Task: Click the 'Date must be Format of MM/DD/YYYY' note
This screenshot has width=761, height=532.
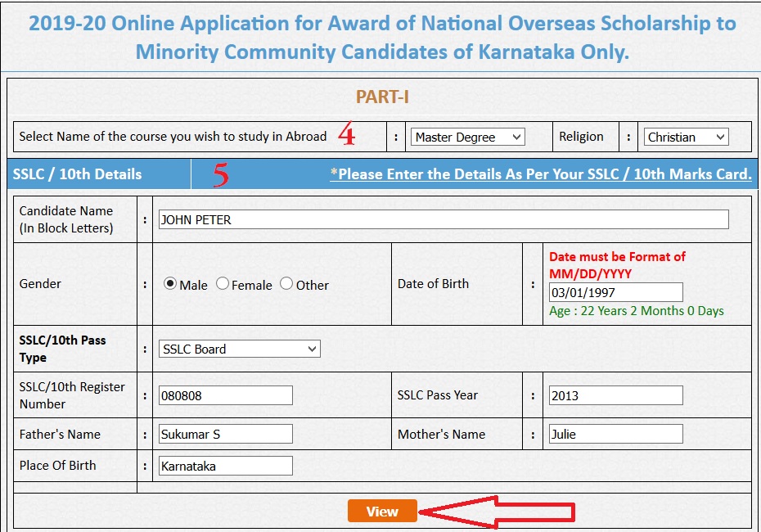Action: (x=617, y=265)
